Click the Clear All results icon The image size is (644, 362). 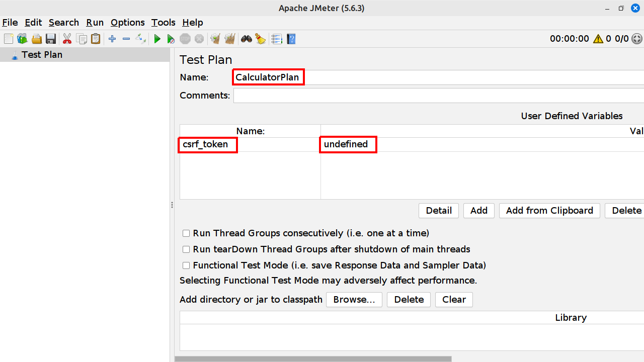click(230, 39)
